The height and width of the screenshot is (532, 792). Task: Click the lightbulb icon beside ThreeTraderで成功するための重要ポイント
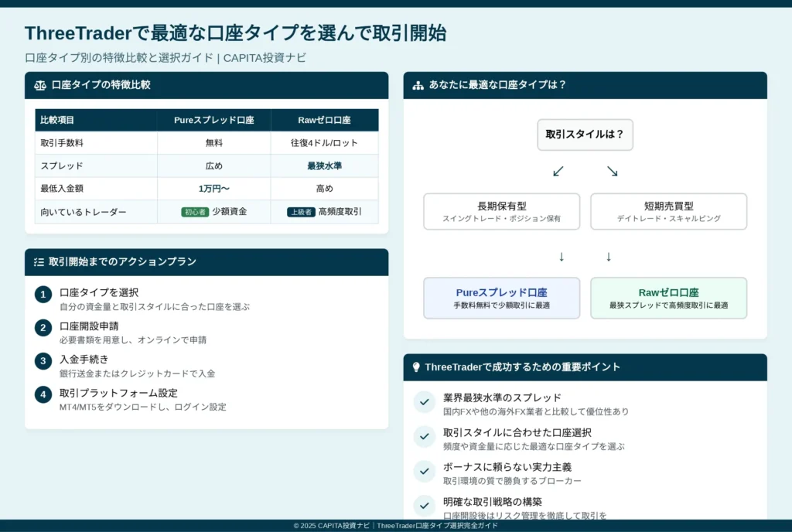tap(416, 367)
